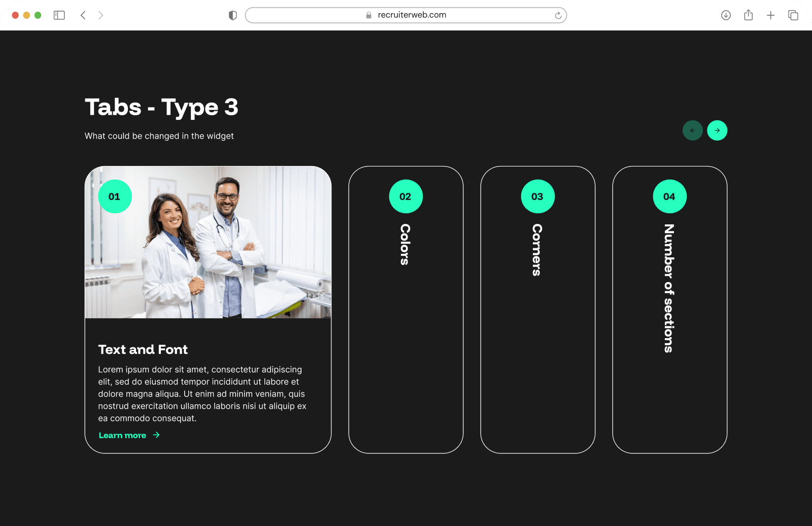The height and width of the screenshot is (526, 812).
Task: Expand the Colors tab panel
Action: click(405, 245)
